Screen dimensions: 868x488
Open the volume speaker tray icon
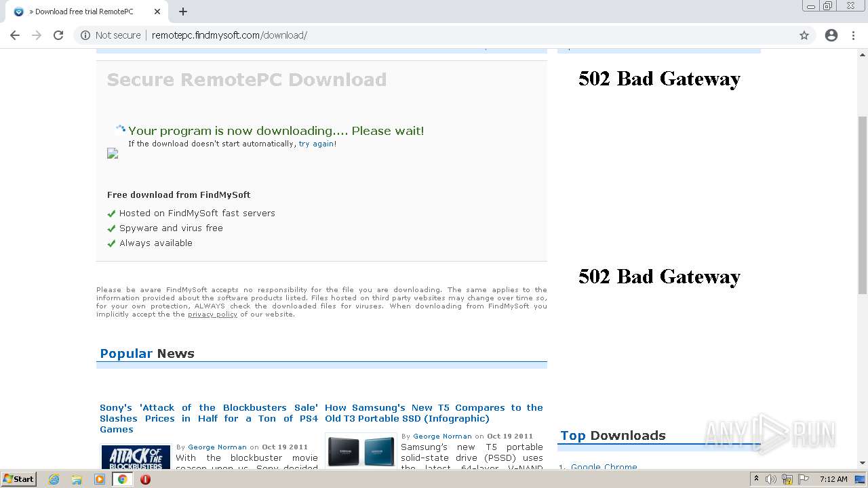(x=771, y=479)
